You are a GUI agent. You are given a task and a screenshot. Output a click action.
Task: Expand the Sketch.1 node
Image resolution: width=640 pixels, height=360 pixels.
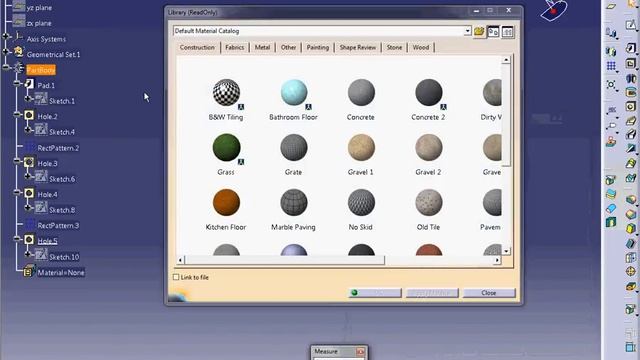[28, 99]
